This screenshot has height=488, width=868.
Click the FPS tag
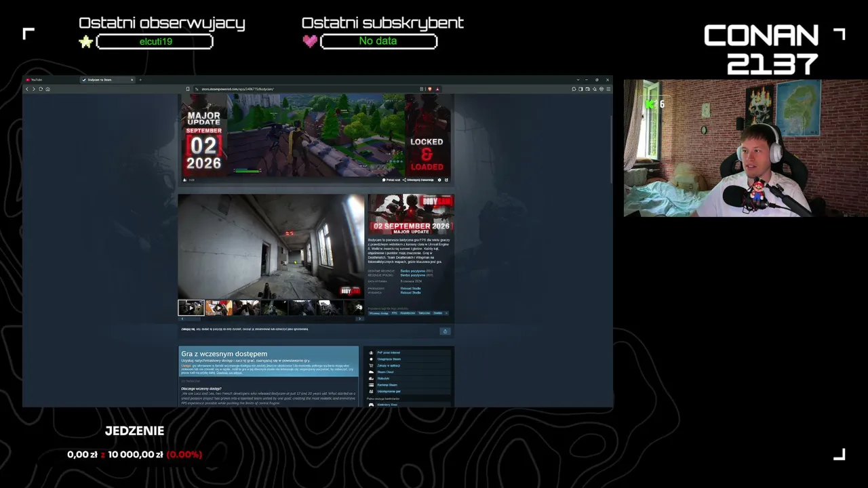click(x=395, y=313)
